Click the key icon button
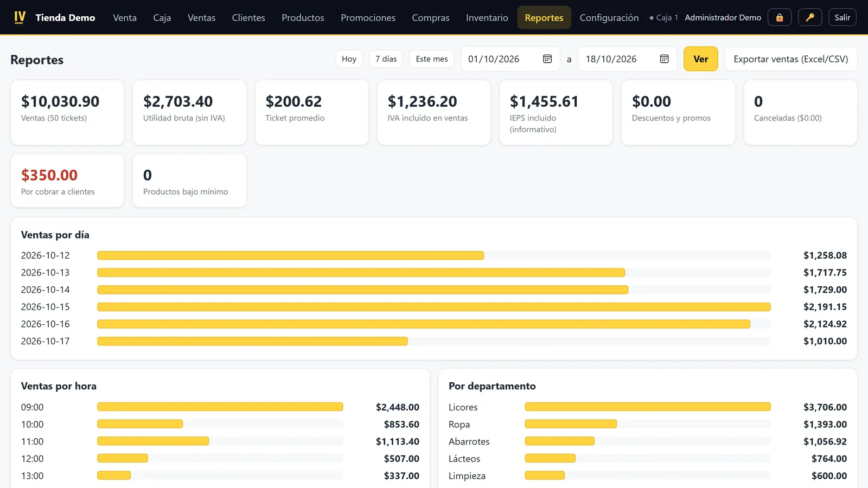Image resolution: width=868 pixels, height=488 pixels. (x=810, y=17)
